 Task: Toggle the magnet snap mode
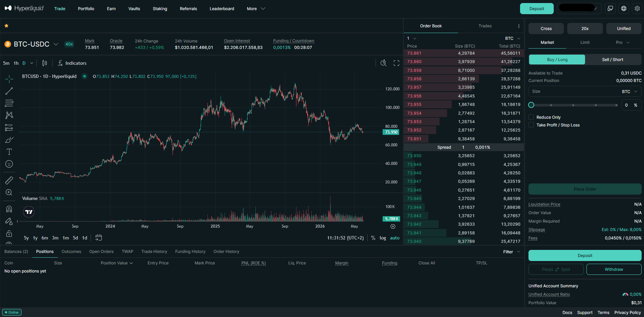pos(9,209)
